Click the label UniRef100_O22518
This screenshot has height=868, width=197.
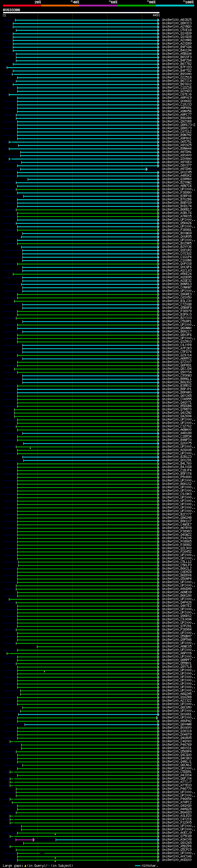click(x=177, y=78)
